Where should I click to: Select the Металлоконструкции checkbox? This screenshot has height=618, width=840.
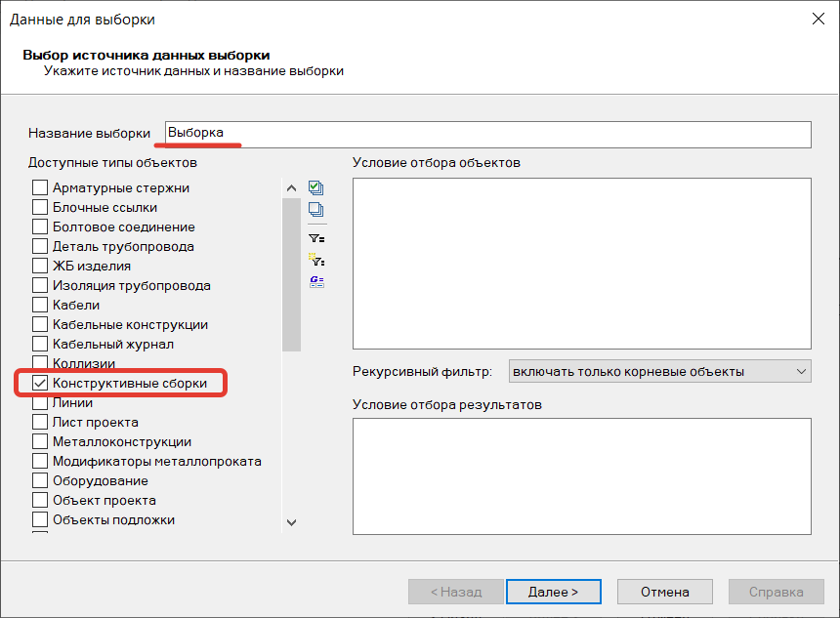pos(40,442)
